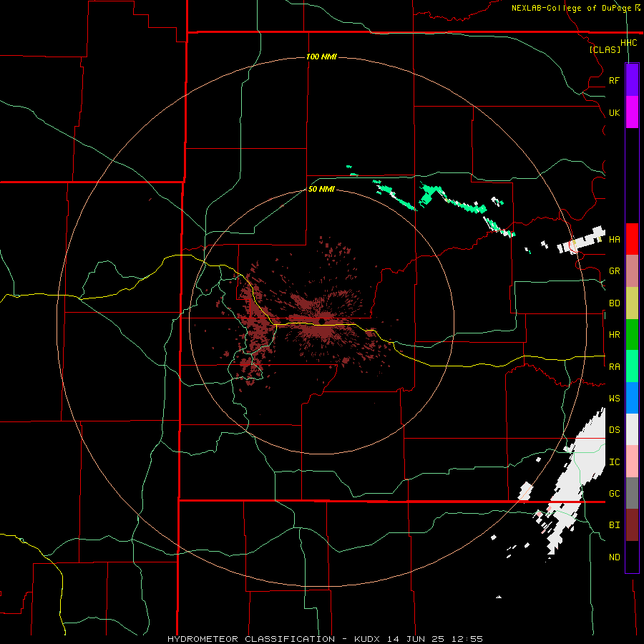
Task: Click the HHC product label
Action: point(629,43)
